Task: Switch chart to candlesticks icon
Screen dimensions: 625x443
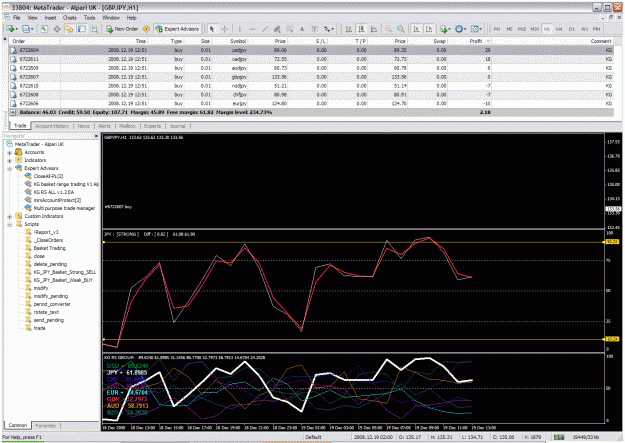Action: 361,29
